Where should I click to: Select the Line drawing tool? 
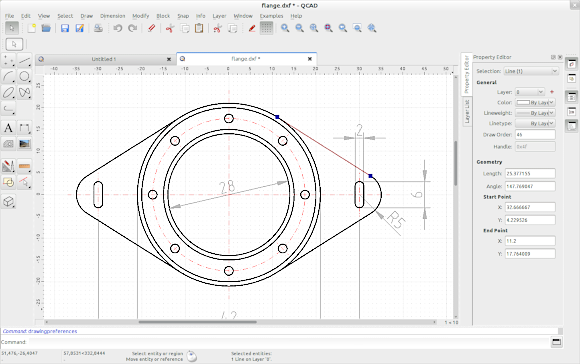(24, 60)
